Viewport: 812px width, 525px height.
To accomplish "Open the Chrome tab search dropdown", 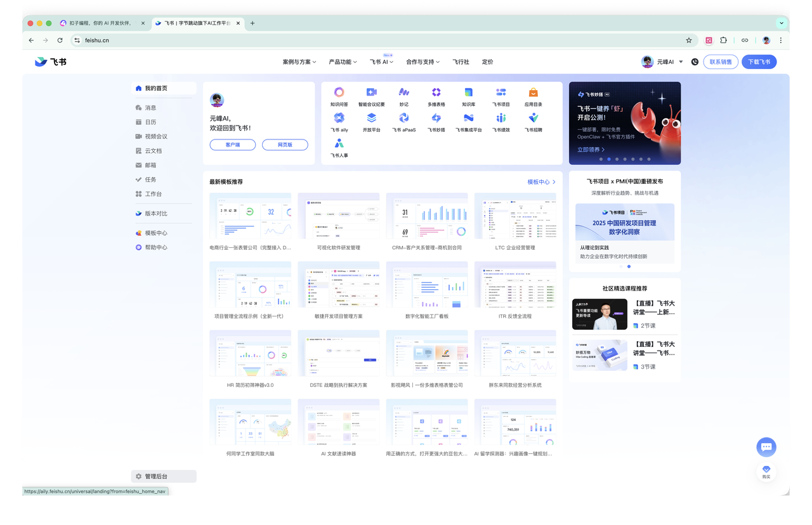I will [x=782, y=23].
